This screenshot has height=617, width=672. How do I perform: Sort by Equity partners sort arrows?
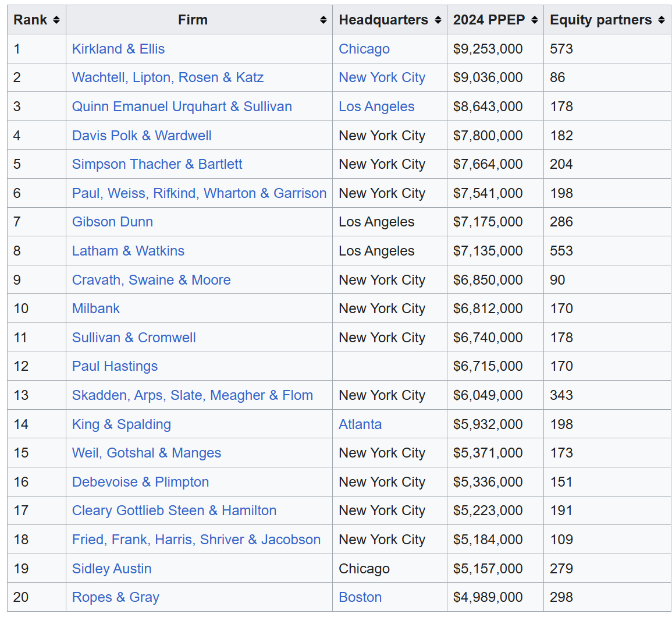coord(662,20)
